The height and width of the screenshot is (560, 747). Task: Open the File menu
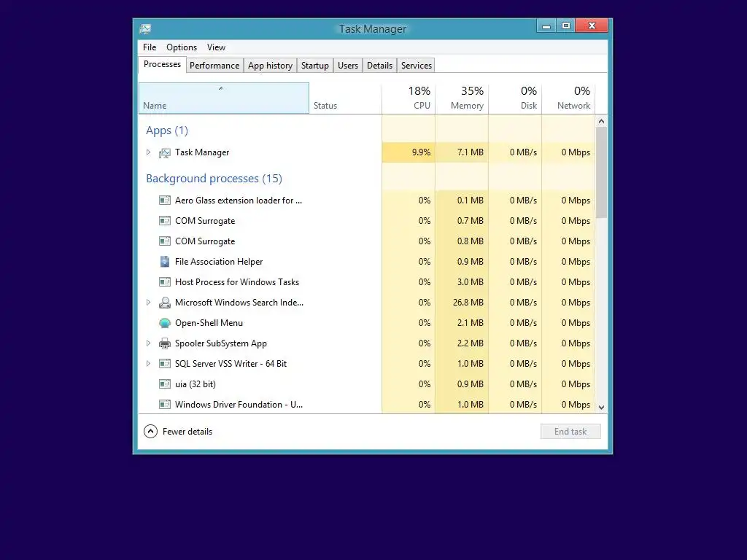point(150,47)
